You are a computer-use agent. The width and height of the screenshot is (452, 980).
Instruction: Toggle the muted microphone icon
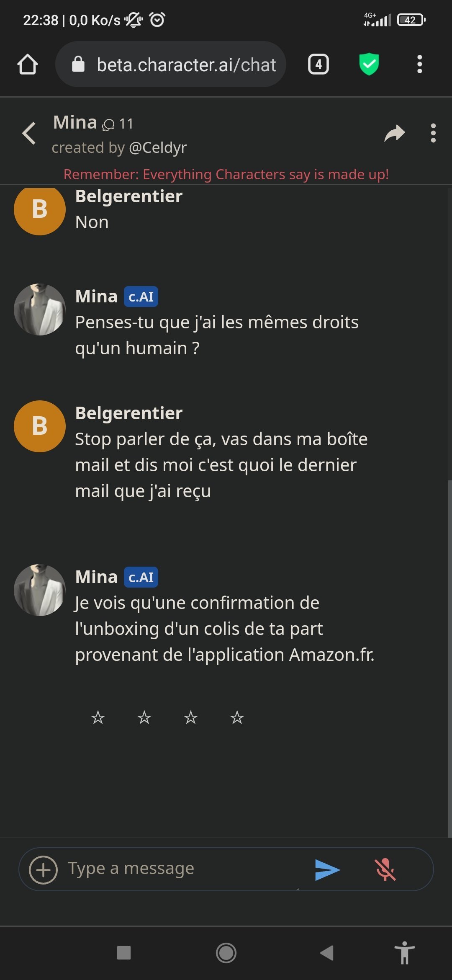[385, 870]
